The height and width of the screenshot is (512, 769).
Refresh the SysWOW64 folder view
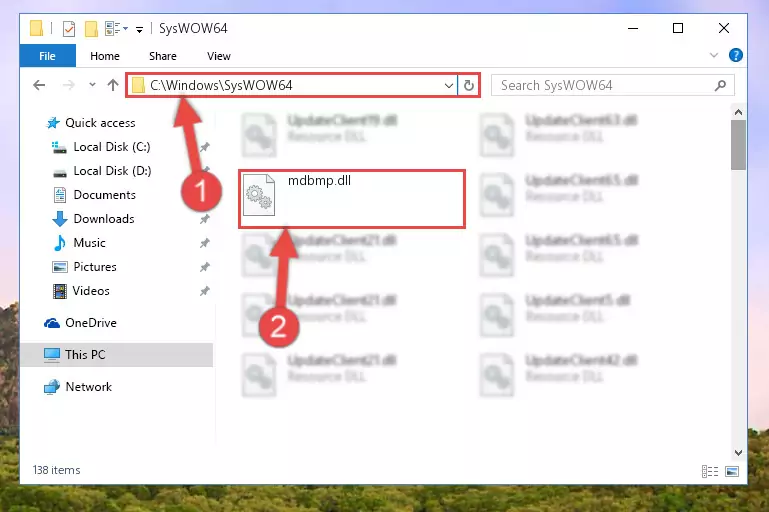(468, 86)
